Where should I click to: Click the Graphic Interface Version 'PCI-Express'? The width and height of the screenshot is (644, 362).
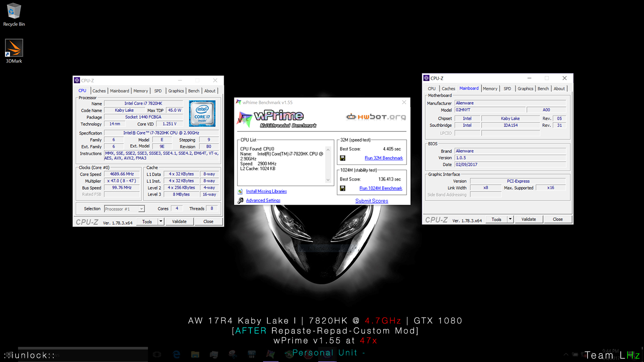coord(518,181)
